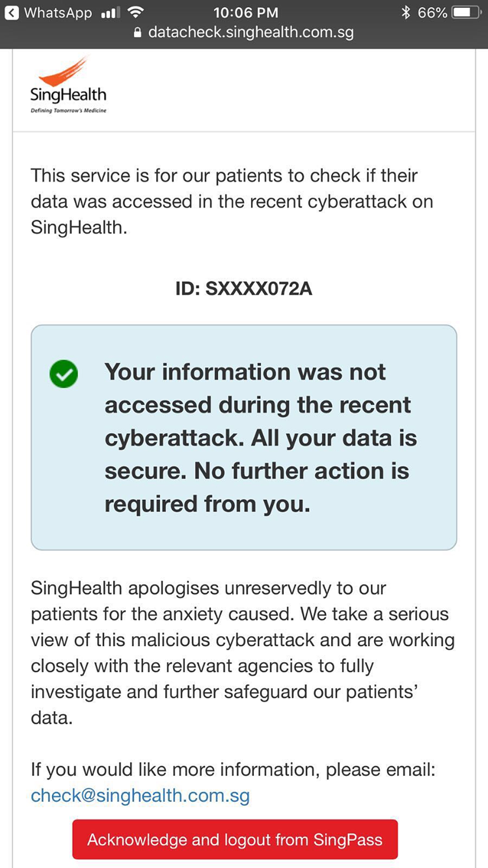The width and height of the screenshot is (488, 868).
Task: Tap the SingHealth apology paragraph
Action: (x=243, y=652)
